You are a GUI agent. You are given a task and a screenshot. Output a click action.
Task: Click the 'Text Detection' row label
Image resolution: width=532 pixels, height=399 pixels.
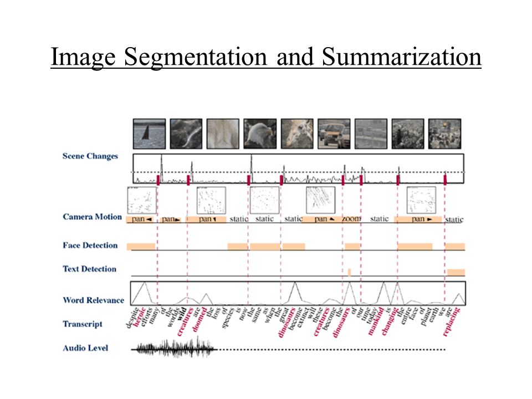tap(90, 269)
